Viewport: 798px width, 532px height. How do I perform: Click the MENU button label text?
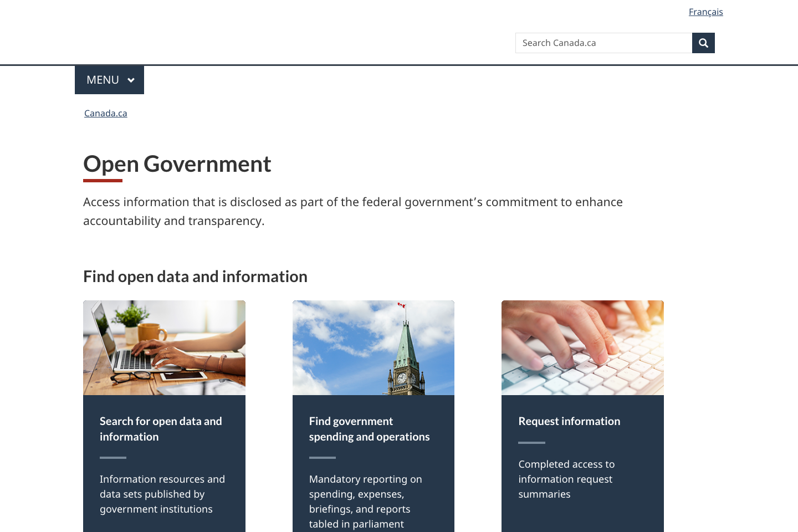point(102,80)
